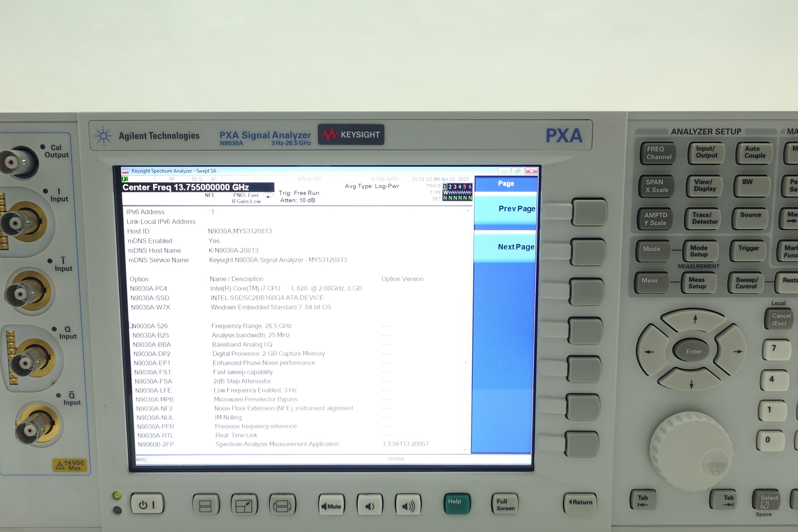Viewport: 798px width, 532px height.
Task: Click the Trigger key
Action: point(748,250)
